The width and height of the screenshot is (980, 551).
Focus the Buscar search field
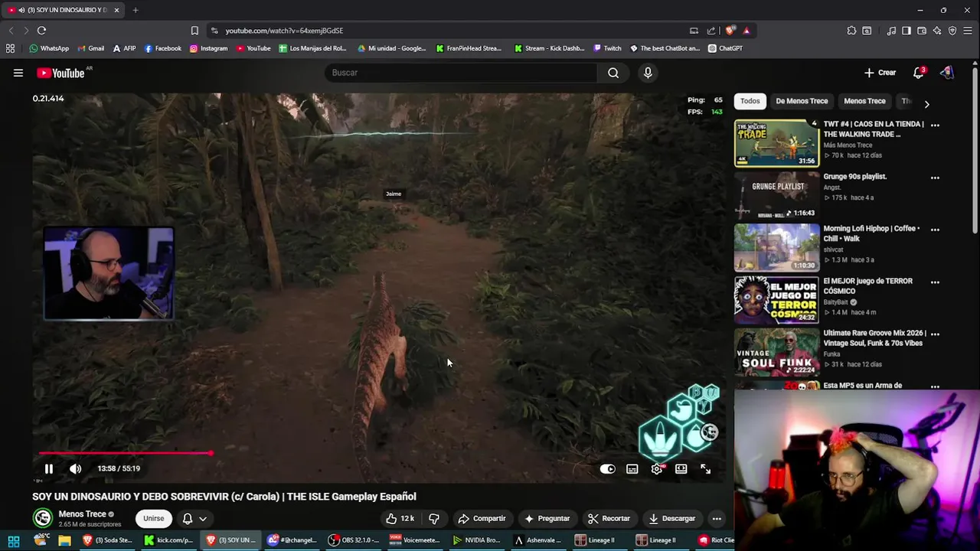coord(460,73)
